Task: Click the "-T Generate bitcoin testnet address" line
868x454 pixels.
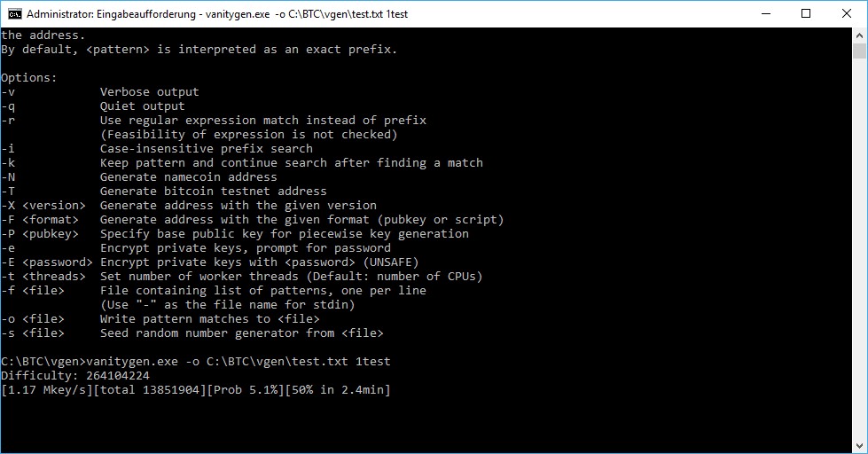Action: pyautogui.click(x=164, y=192)
